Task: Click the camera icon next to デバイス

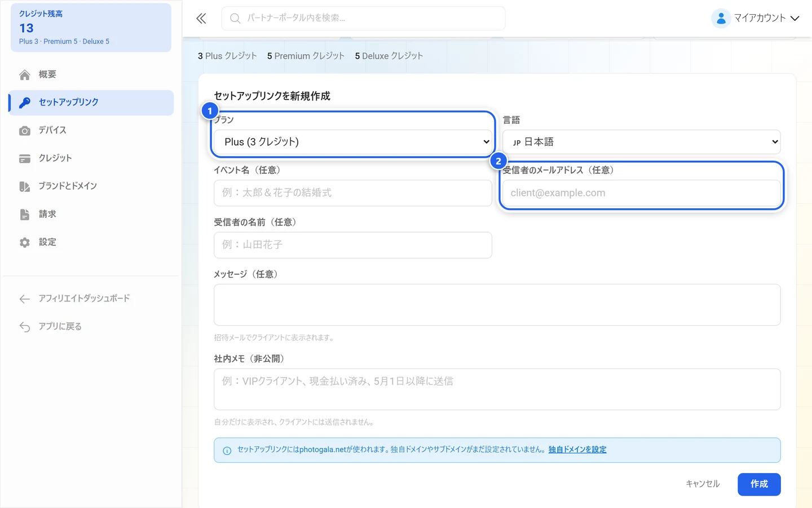Action: click(x=25, y=131)
